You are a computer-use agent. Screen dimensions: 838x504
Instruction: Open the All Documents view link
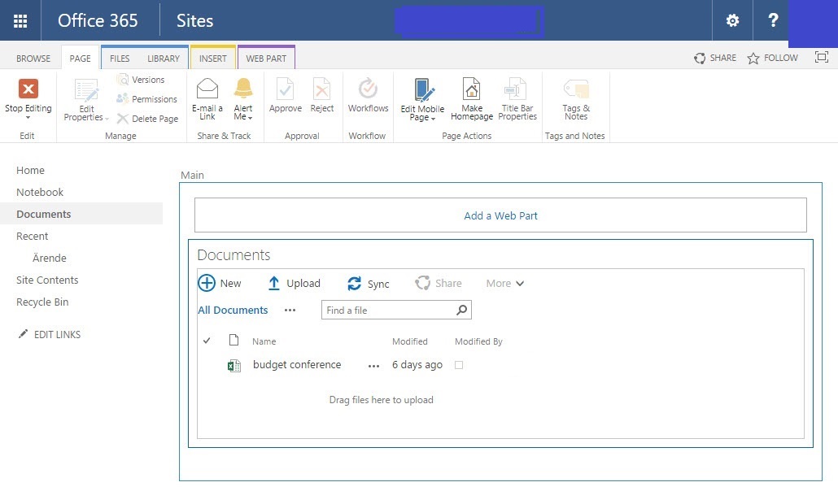pyautogui.click(x=233, y=311)
